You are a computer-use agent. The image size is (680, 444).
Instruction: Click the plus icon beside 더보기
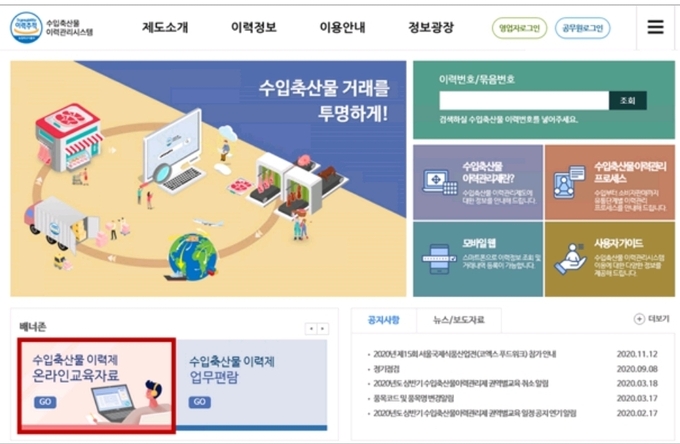tap(639, 319)
